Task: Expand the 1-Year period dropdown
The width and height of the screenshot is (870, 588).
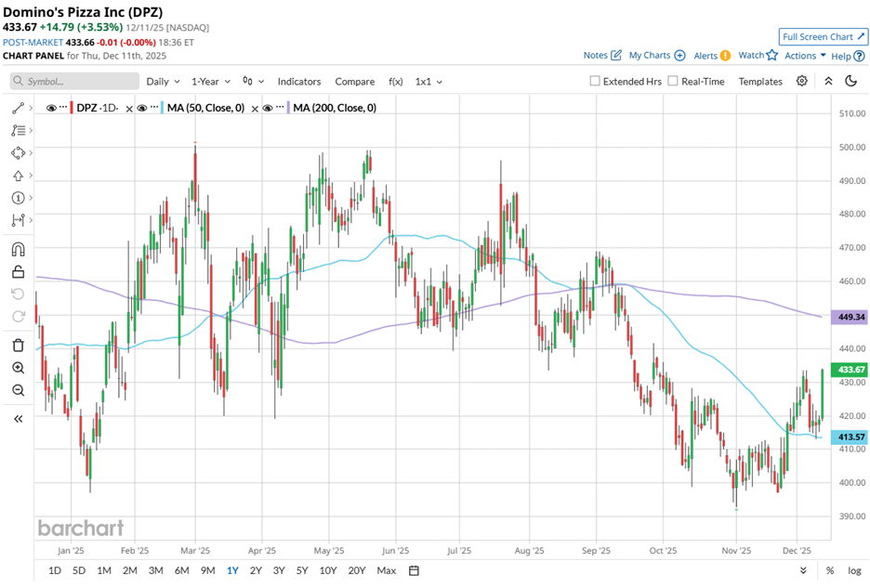Action: (212, 82)
